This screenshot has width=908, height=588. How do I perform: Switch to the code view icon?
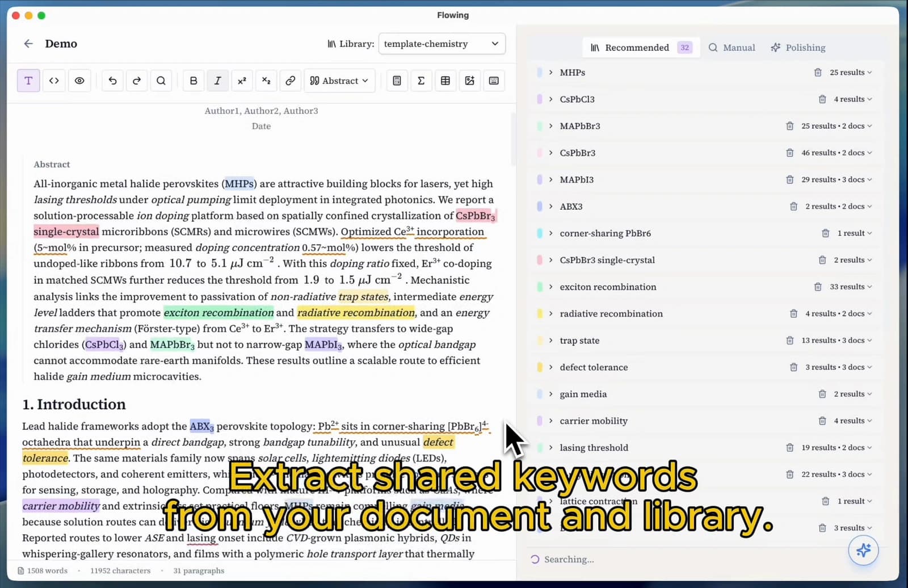(54, 81)
